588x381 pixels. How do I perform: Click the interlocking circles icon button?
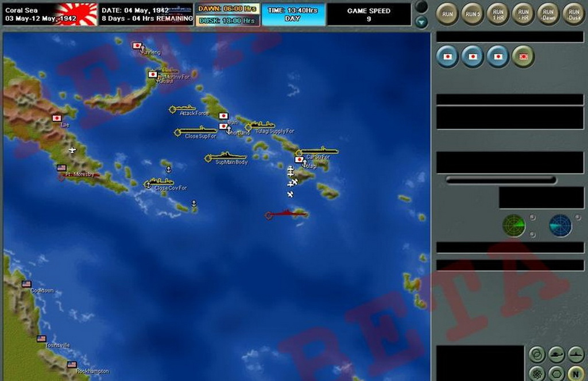coord(536,355)
